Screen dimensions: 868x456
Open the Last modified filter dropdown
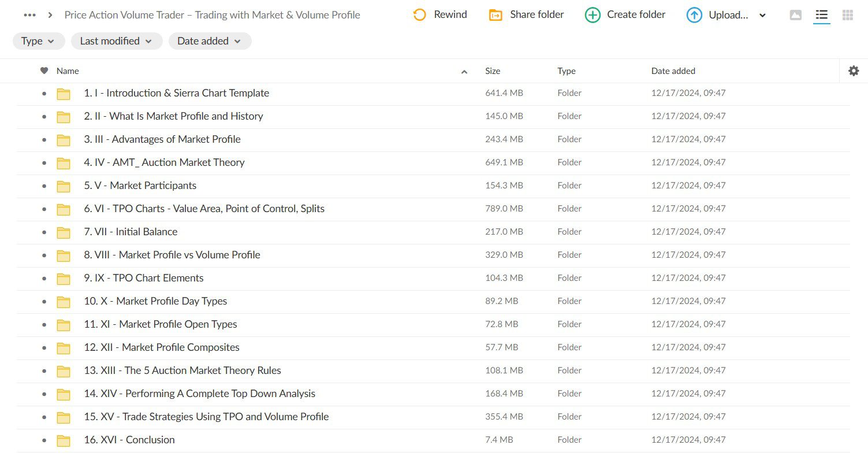pos(117,41)
